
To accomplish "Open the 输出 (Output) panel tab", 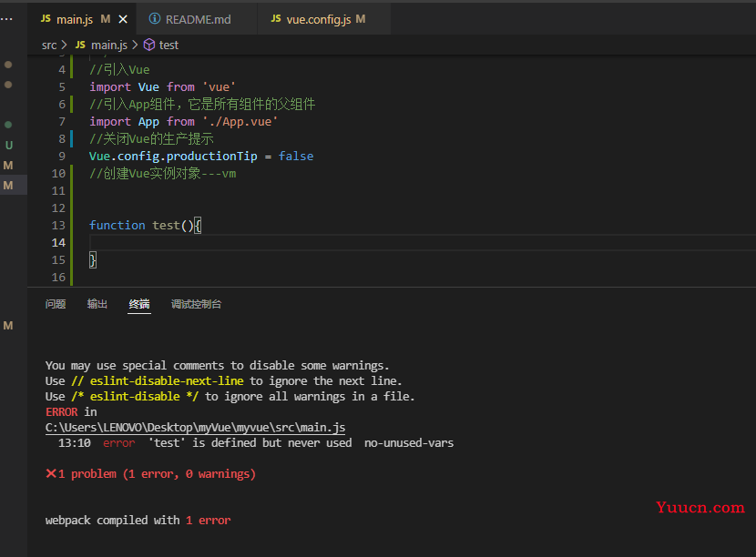I will (97, 304).
